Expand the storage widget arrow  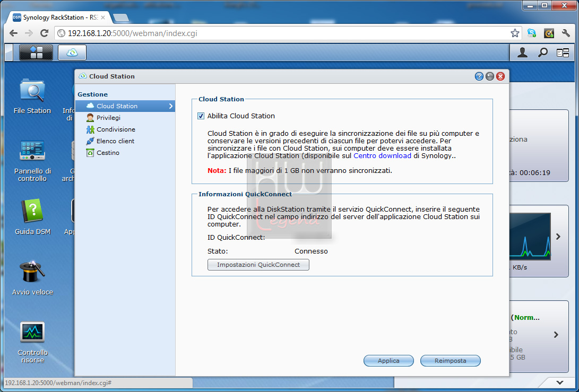(x=556, y=335)
